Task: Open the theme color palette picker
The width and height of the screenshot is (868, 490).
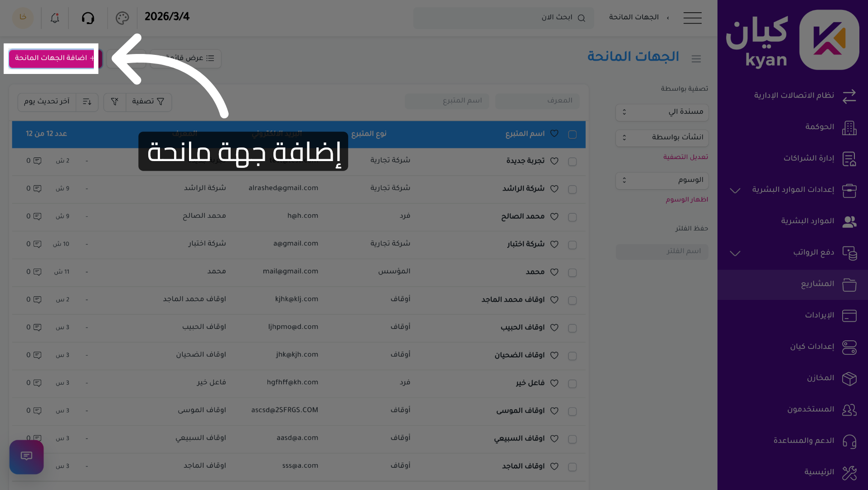Action: 122,18
